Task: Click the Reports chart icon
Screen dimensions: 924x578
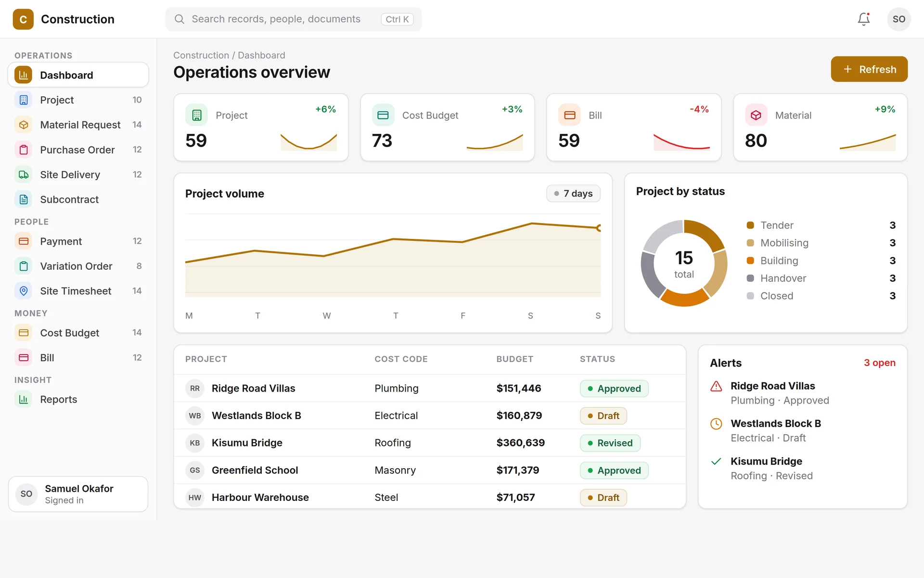Action: (x=24, y=399)
